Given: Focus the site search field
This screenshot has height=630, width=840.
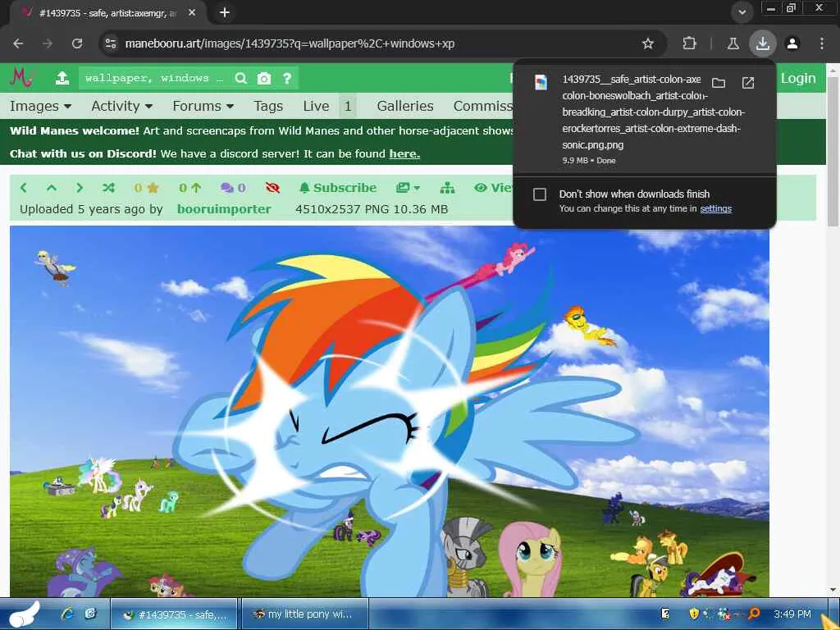Looking at the screenshot, I should [x=154, y=78].
